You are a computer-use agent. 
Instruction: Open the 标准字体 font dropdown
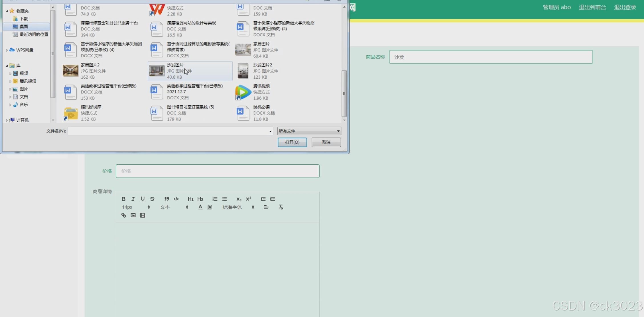pyautogui.click(x=238, y=207)
